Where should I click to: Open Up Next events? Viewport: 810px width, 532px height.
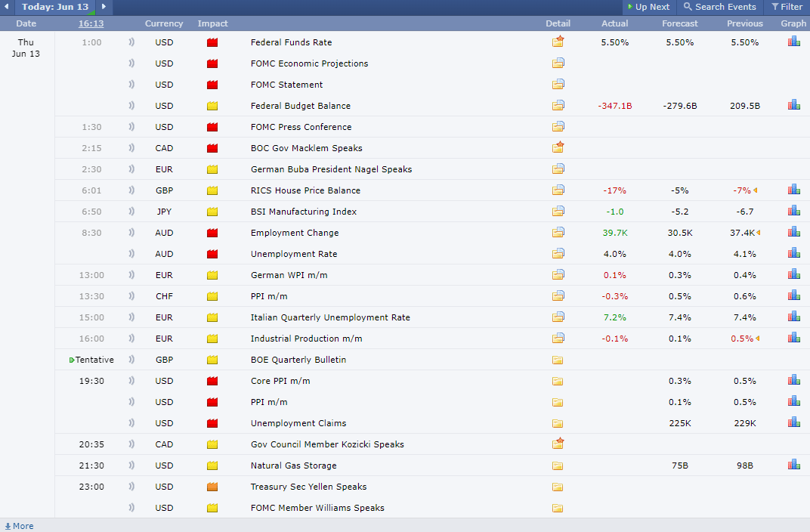tap(648, 7)
